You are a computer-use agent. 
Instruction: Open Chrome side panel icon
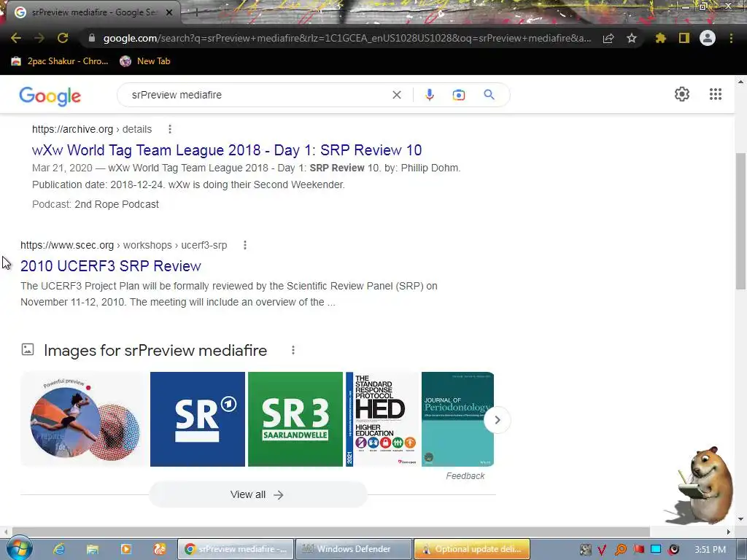point(684,38)
